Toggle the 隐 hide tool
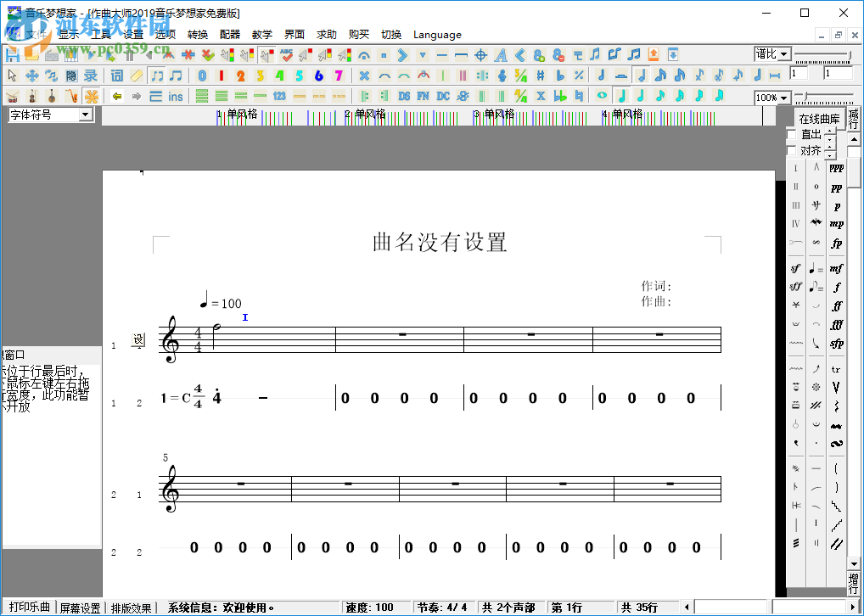 (70, 75)
